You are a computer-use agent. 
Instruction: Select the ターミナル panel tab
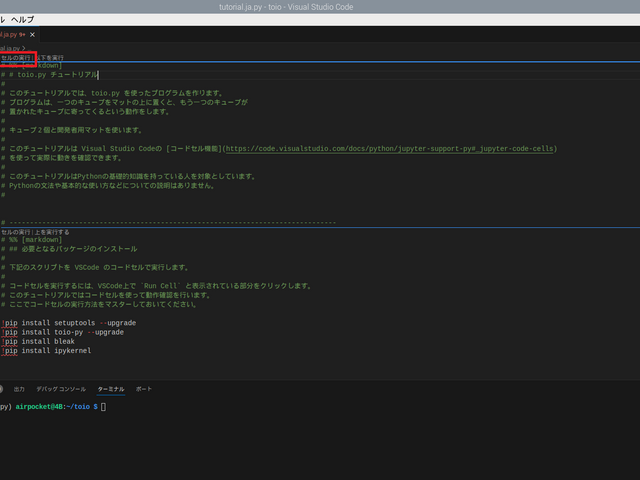click(x=111, y=389)
